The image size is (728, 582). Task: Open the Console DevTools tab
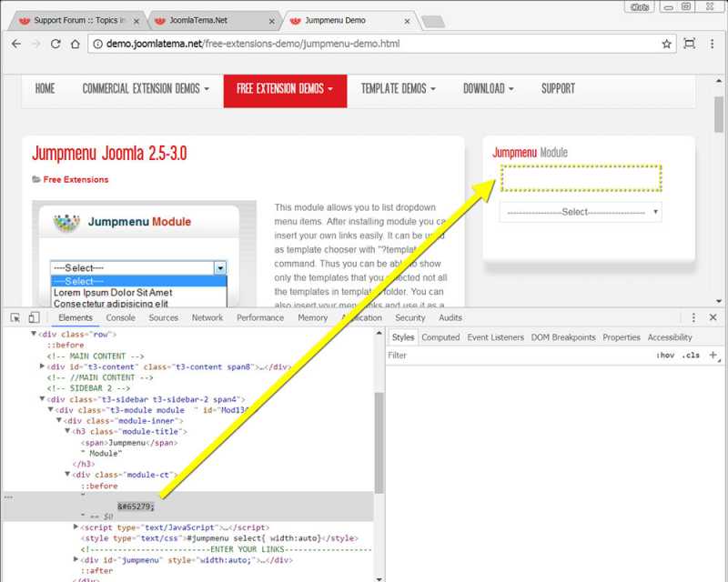(x=121, y=317)
